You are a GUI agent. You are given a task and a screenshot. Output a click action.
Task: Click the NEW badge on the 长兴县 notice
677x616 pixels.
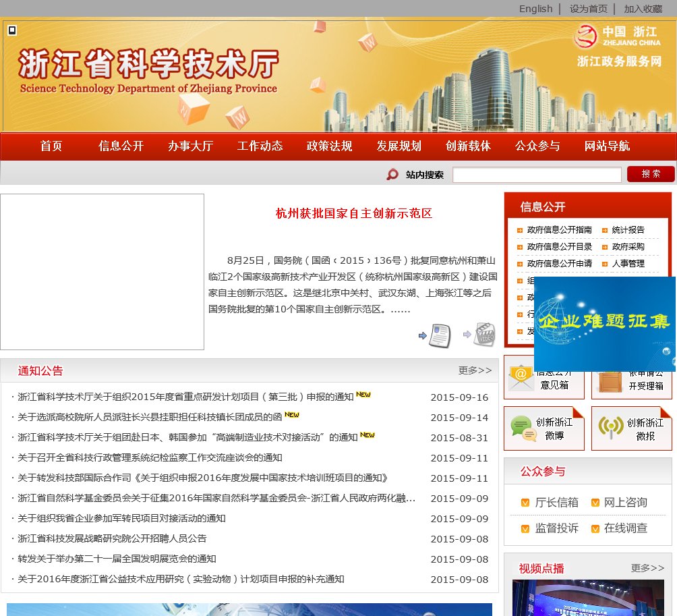click(x=292, y=415)
